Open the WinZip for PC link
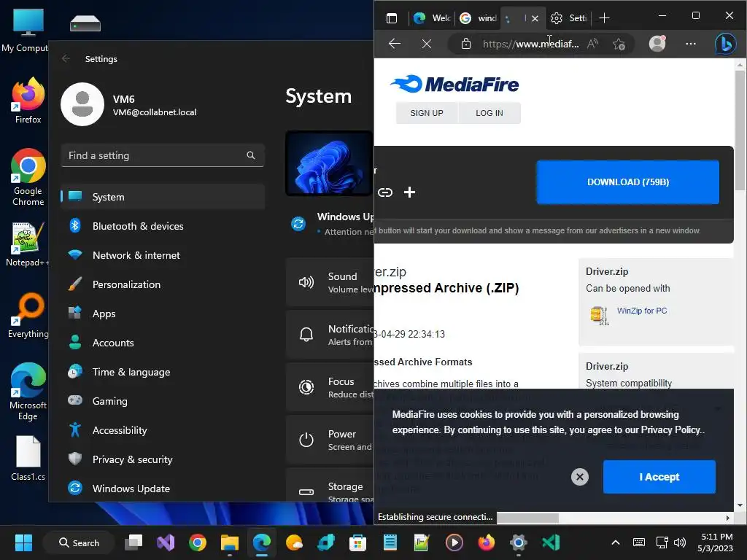 click(x=642, y=311)
